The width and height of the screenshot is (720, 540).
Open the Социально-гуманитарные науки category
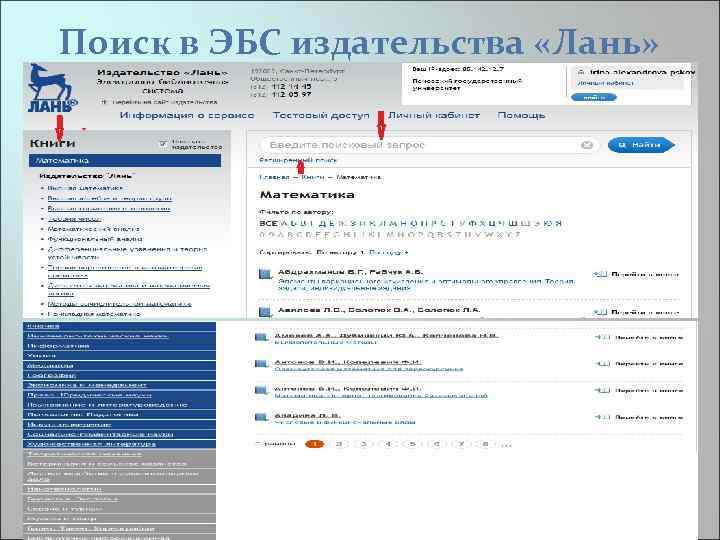pos(119,434)
